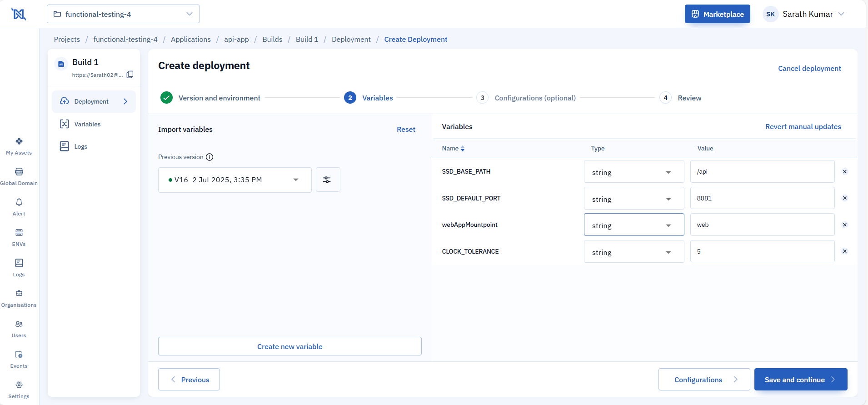Click the Create Deployment breadcrumb
Image resolution: width=868 pixels, height=405 pixels.
coord(416,40)
